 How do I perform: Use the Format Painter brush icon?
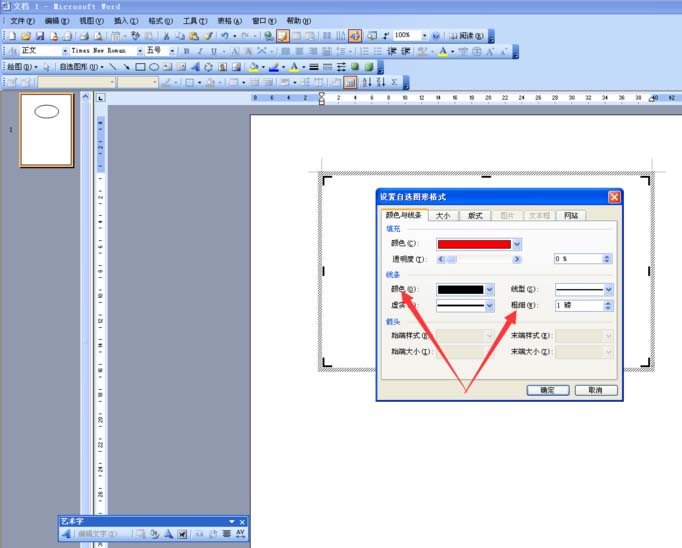[x=208, y=36]
